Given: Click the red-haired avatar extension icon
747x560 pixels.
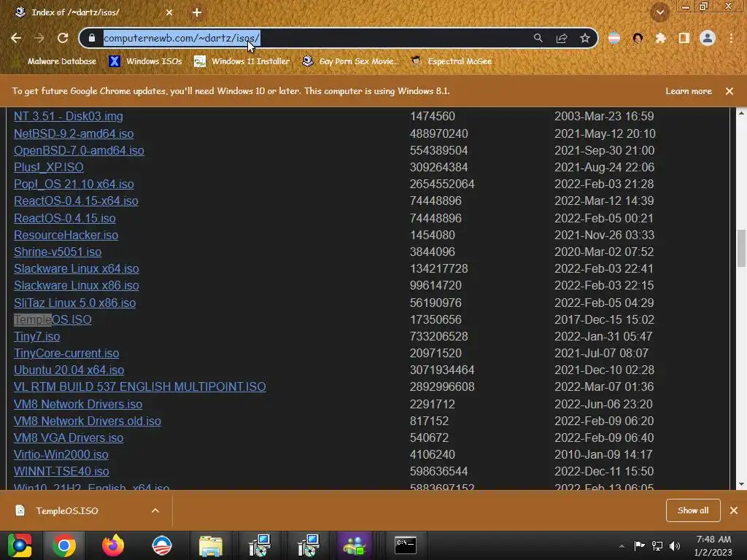Looking at the screenshot, I should (638, 38).
